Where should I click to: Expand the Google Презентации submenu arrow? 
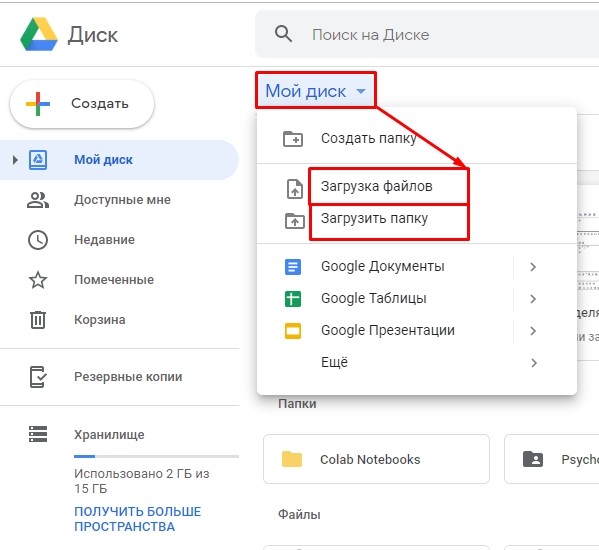tap(533, 331)
